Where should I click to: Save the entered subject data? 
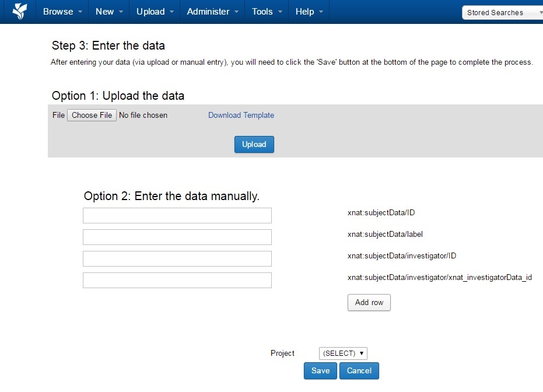pyautogui.click(x=320, y=370)
